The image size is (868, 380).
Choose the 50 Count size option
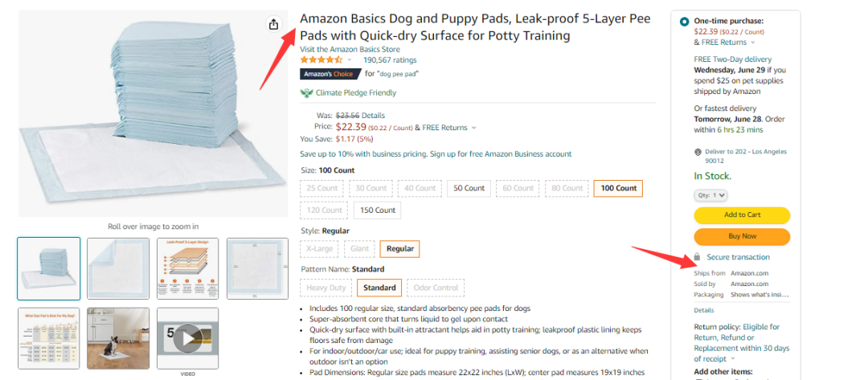tap(469, 188)
